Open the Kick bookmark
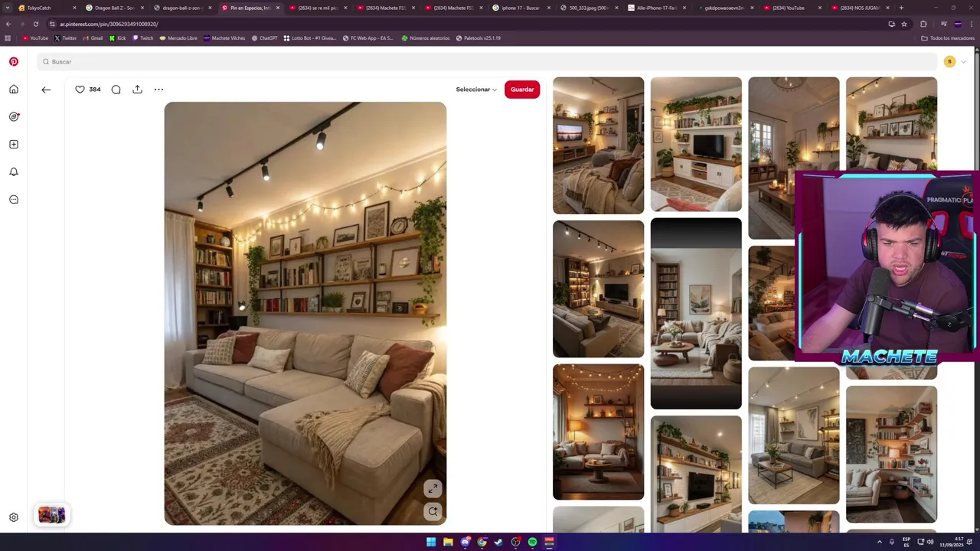 point(117,37)
